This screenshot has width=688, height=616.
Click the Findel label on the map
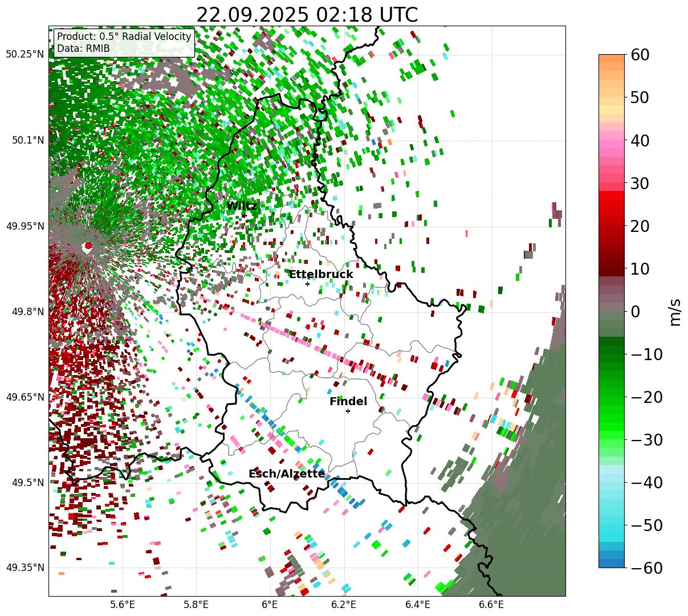(348, 402)
